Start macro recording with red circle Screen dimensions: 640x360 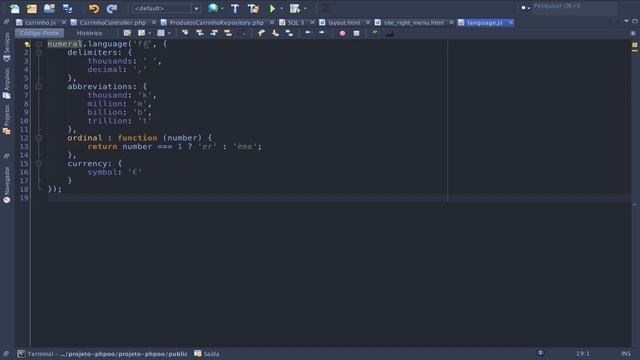[342, 33]
